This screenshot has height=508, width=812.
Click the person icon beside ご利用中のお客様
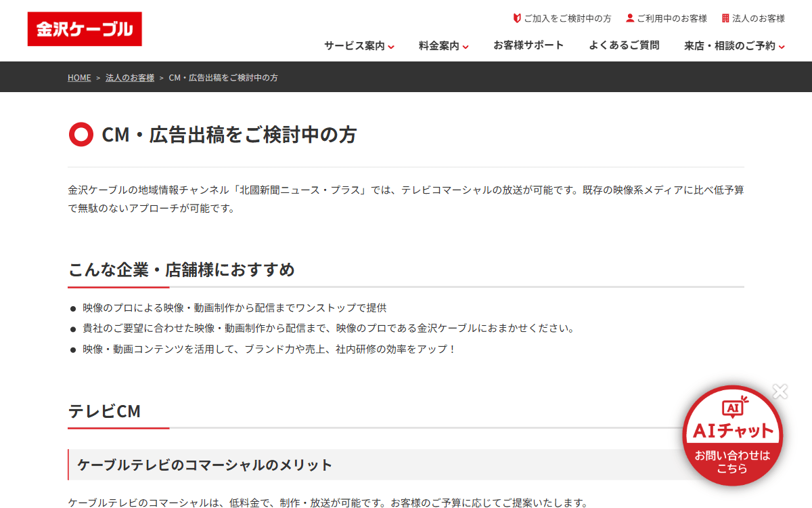(x=630, y=18)
